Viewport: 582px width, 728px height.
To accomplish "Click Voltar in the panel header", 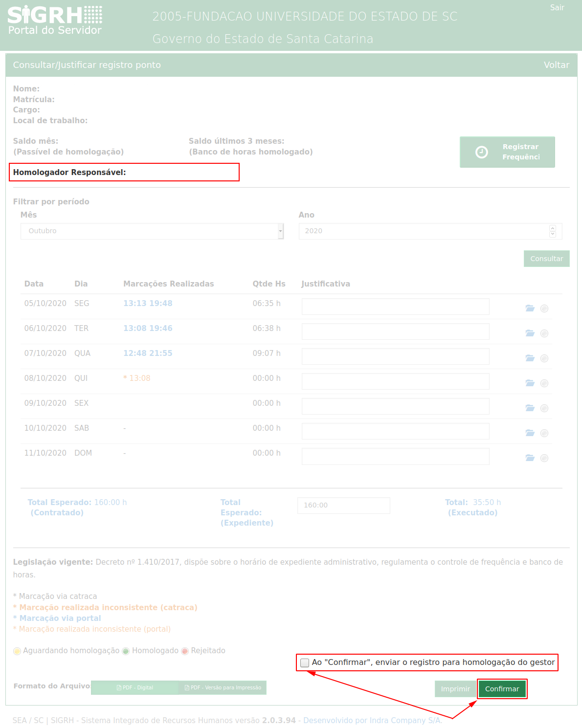I will 556,65.
